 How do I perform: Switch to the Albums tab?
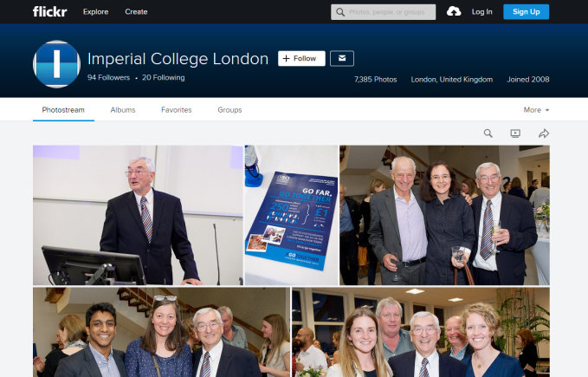(123, 110)
